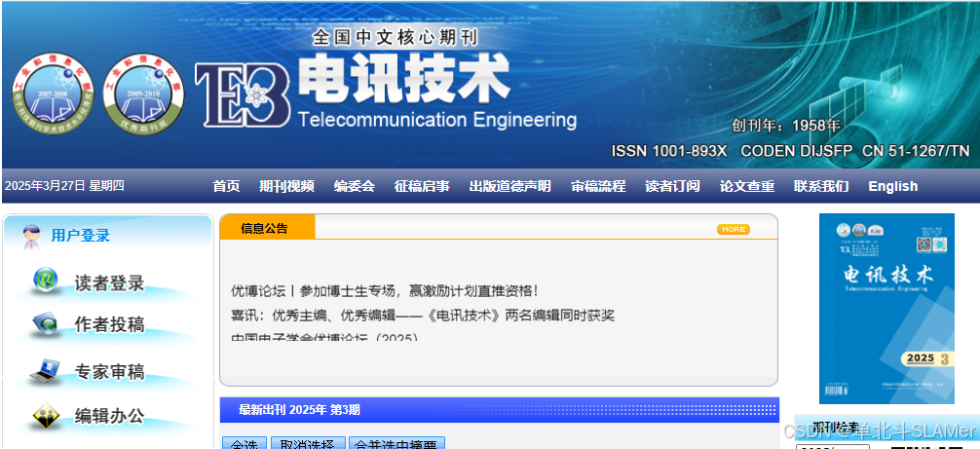Click the 电讯技术 banner title

tap(403, 78)
